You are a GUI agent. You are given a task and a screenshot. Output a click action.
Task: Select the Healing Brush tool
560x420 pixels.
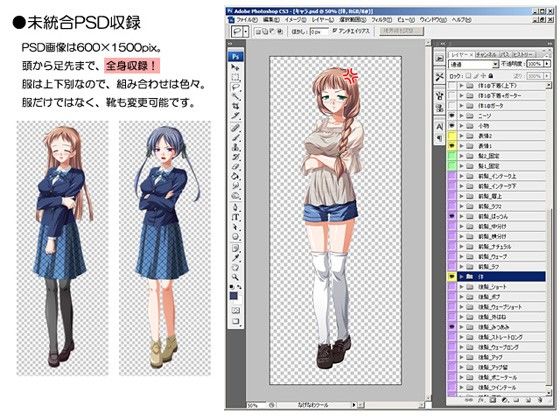[x=235, y=128]
